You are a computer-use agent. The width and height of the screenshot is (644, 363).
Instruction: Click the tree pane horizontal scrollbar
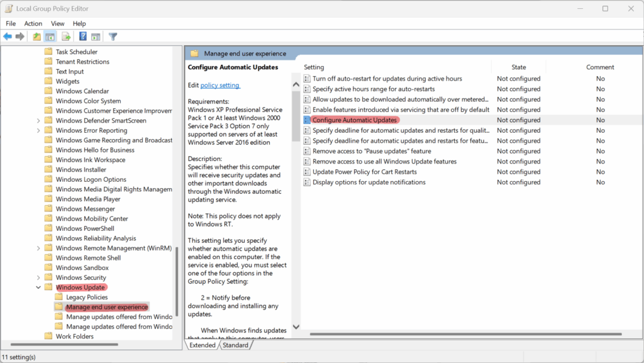pos(64,344)
